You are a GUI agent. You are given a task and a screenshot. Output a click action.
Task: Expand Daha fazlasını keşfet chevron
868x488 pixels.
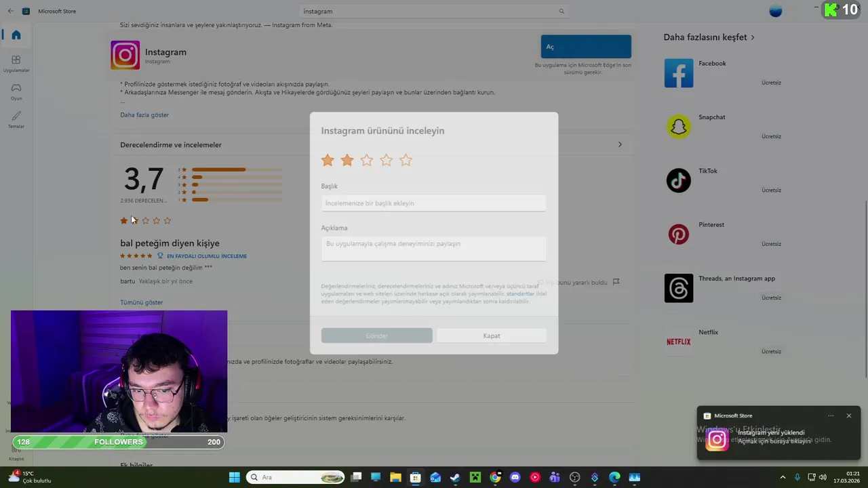[x=752, y=37]
